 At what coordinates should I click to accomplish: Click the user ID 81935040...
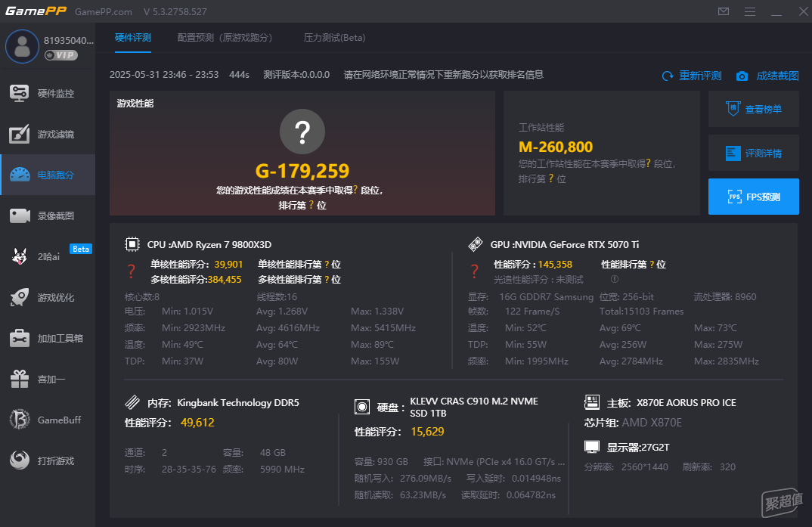[x=68, y=40]
